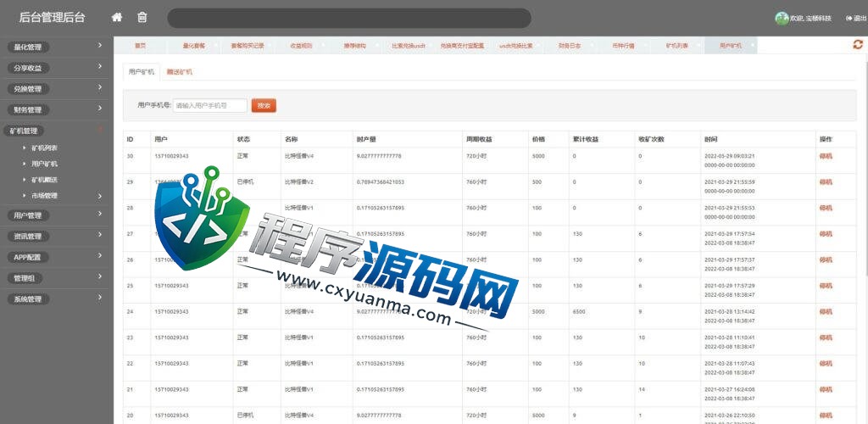Switch to the 矿机列表 top tab
868x424 pixels.
pyautogui.click(x=676, y=46)
